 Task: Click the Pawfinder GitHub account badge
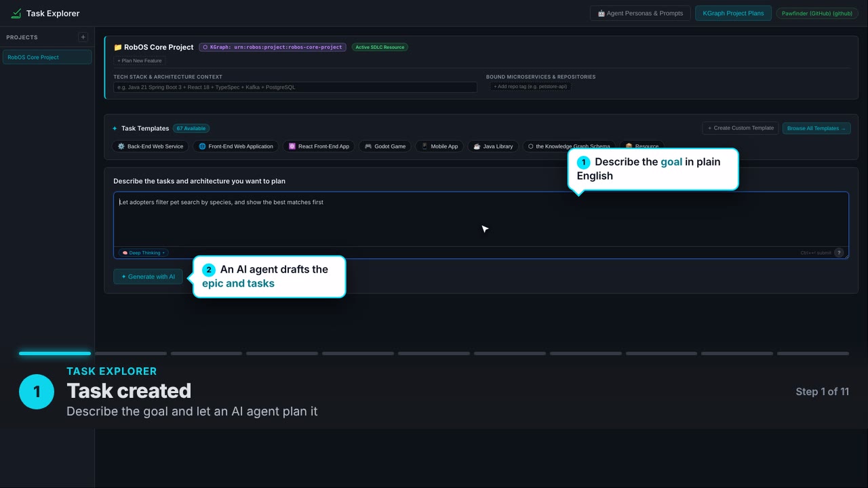pos(816,14)
